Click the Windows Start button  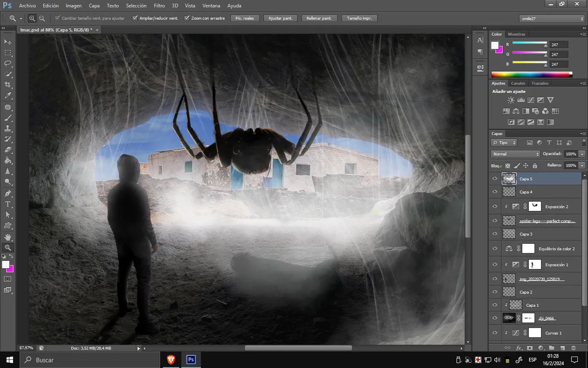[x=10, y=360]
